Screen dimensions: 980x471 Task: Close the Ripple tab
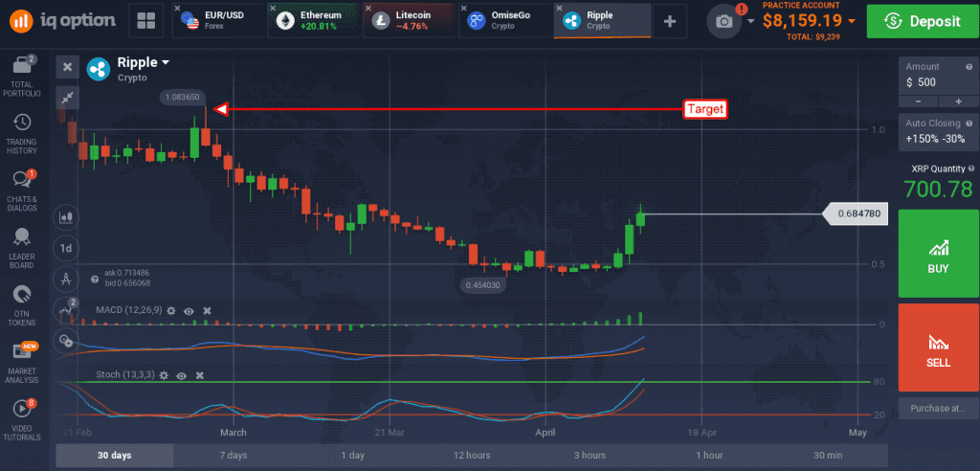559,8
